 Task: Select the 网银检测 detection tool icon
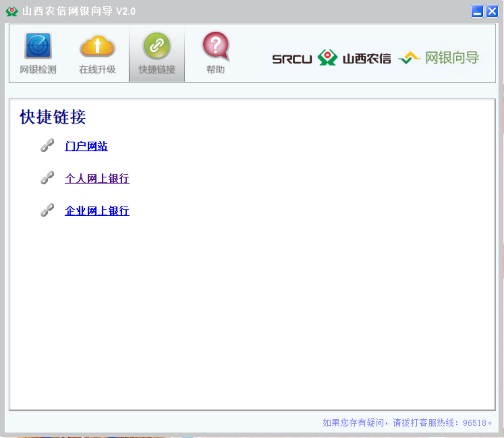pyautogui.click(x=38, y=45)
